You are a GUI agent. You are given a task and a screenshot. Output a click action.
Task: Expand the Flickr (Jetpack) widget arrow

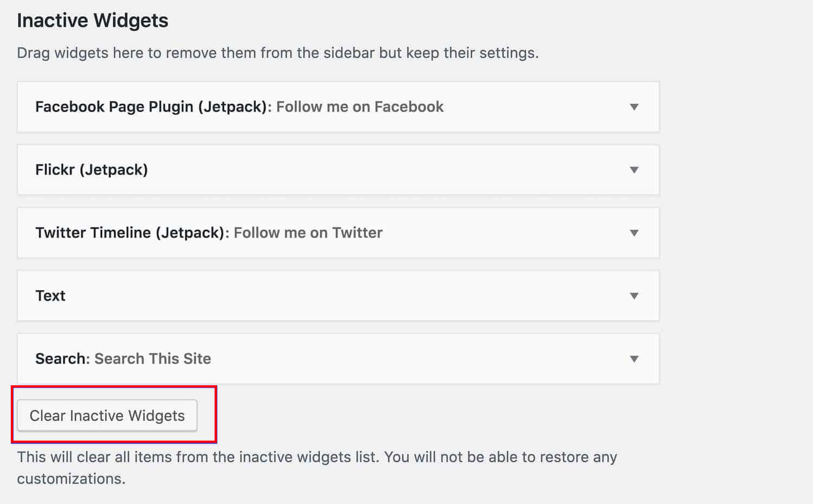(634, 170)
